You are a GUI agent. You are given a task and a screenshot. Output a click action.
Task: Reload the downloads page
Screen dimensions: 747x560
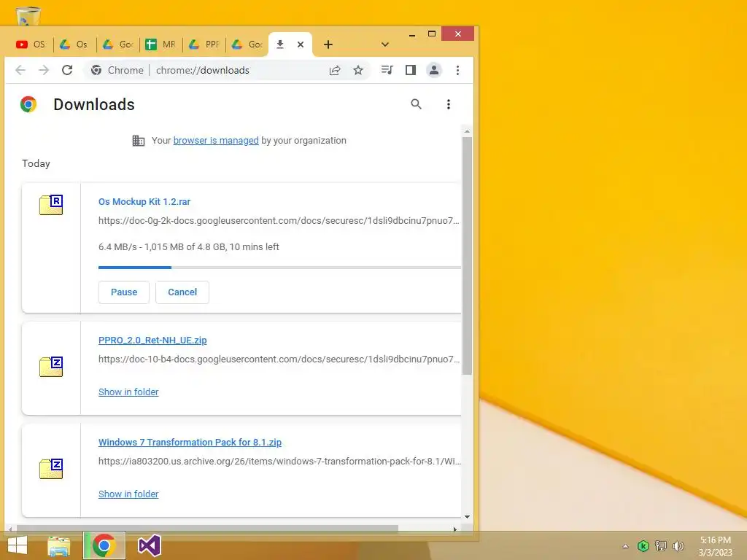point(67,70)
